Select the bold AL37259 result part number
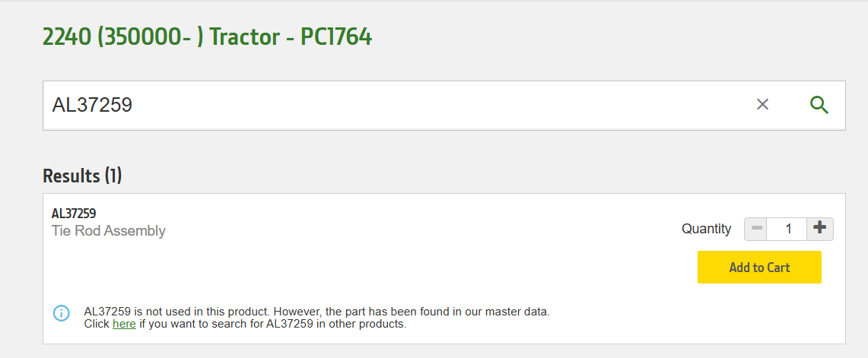Viewport: 868px width, 358px height. [74, 214]
